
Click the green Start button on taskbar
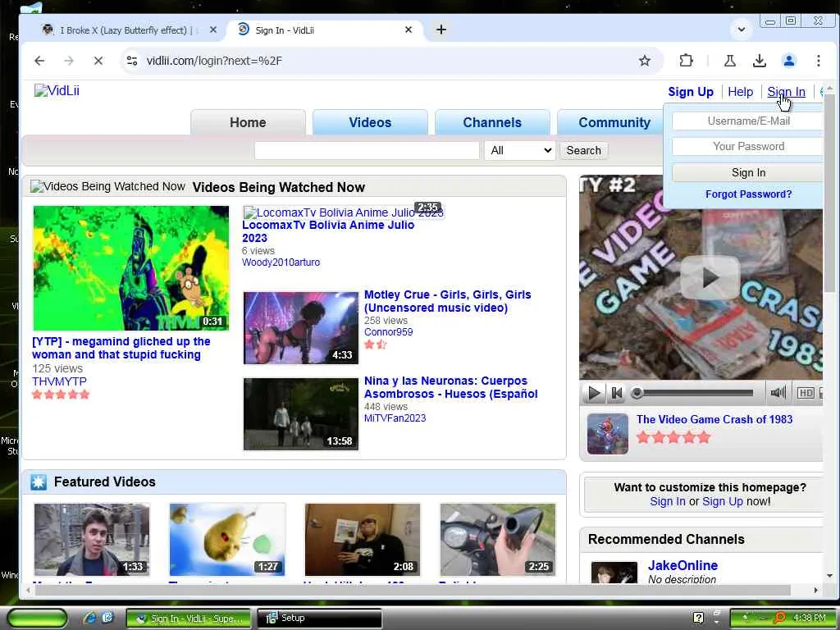[x=37, y=619]
